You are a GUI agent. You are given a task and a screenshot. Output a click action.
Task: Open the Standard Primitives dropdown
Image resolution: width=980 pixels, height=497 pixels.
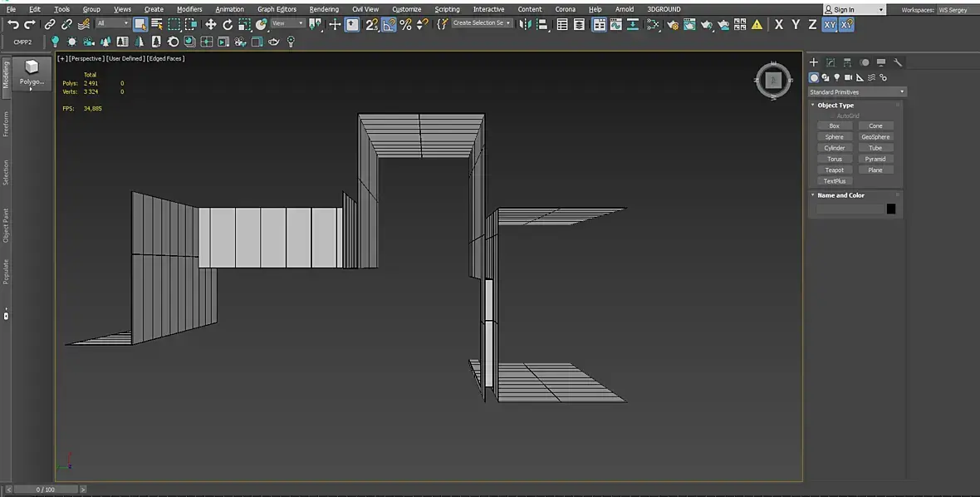(x=857, y=92)
